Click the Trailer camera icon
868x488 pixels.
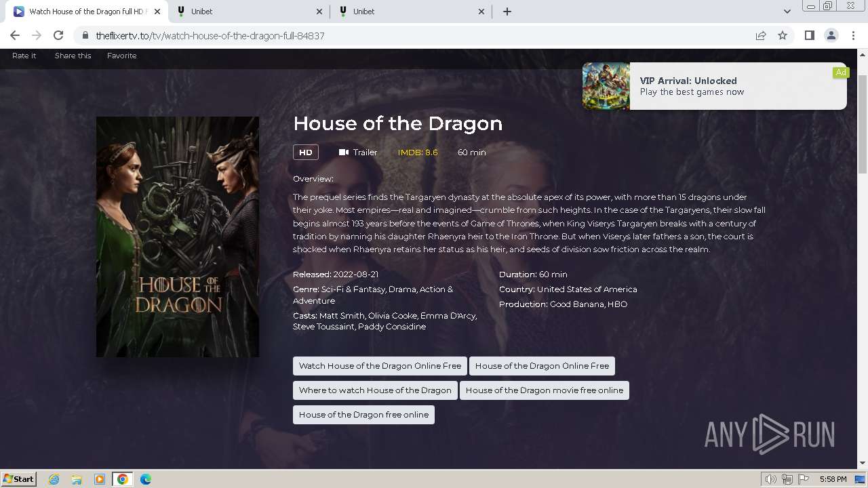tap(344, 152)
